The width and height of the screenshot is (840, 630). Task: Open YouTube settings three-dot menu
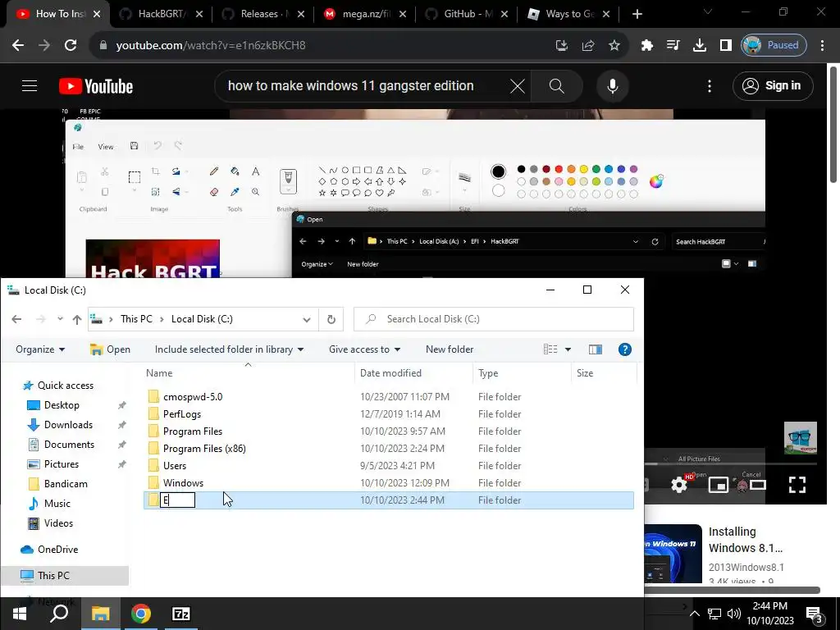[x=710, y=85]
